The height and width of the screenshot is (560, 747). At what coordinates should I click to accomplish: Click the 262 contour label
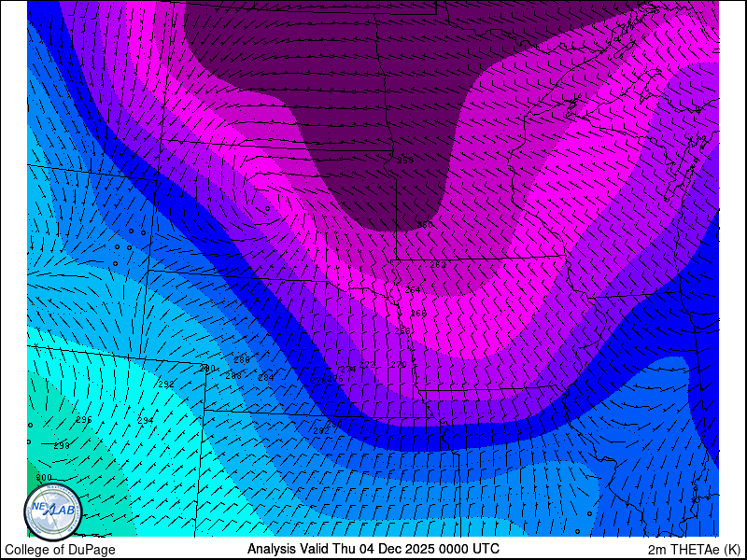[438, 265]
